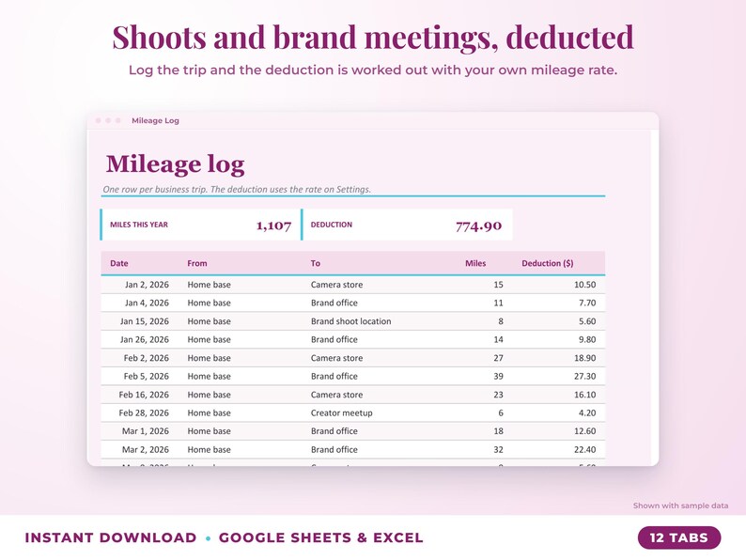This screenshot has height=560, width=746.
Task: Click the Mileage Log window title
Action: point(155,120)
